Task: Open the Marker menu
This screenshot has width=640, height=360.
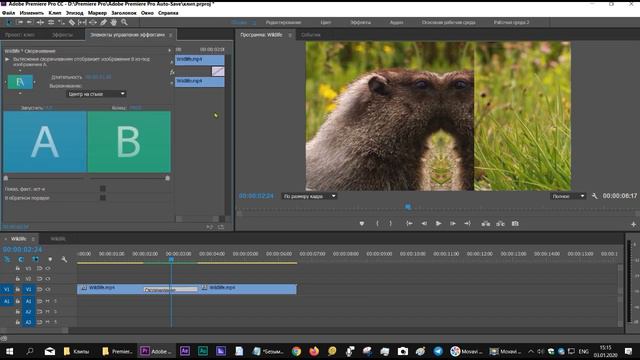Action: [x=97, y=13]
